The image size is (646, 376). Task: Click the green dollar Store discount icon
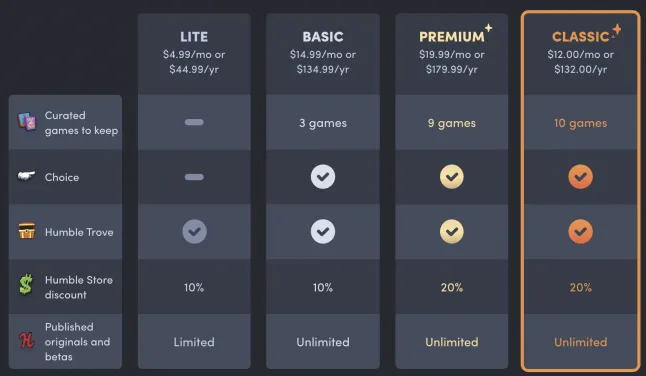pos(26,285)
